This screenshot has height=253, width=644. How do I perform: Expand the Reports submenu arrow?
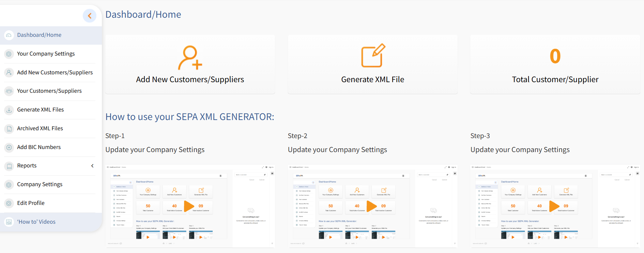click(x=92, y=166)
